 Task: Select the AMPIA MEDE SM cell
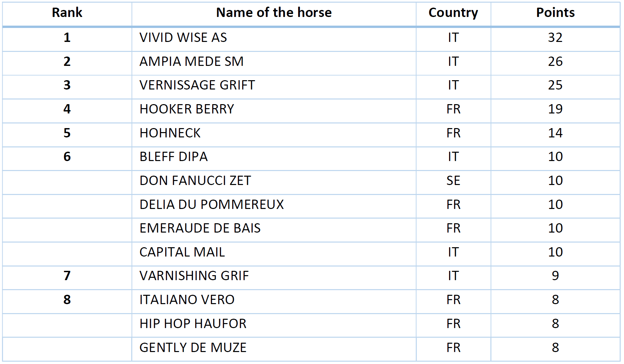pyautogui.click(x=191, y=62)
